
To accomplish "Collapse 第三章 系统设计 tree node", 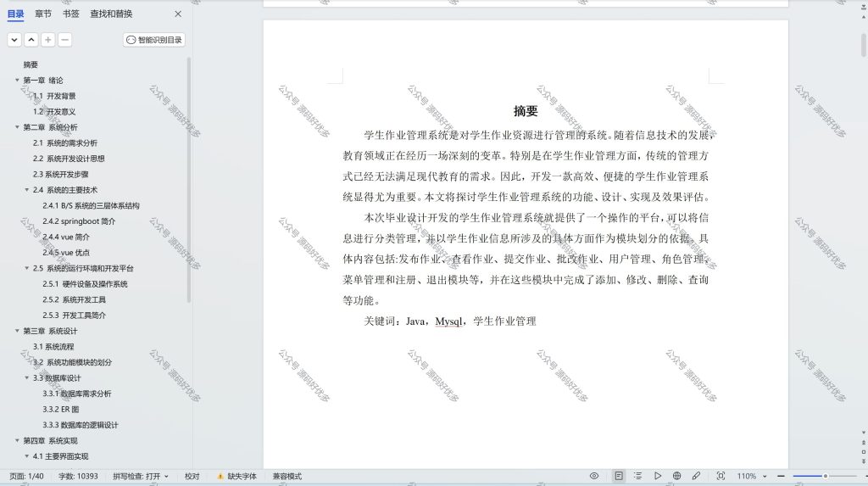I will click(x=17, y=331).
